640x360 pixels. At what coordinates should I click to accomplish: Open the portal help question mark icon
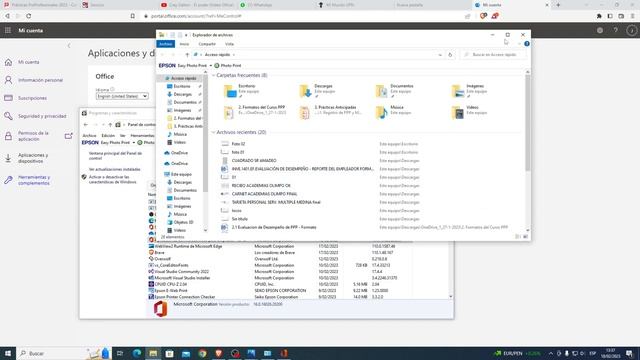(616, 30)
